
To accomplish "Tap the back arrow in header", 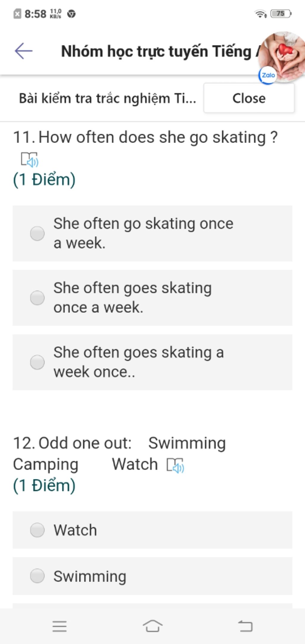I will [x=24, y=51].
